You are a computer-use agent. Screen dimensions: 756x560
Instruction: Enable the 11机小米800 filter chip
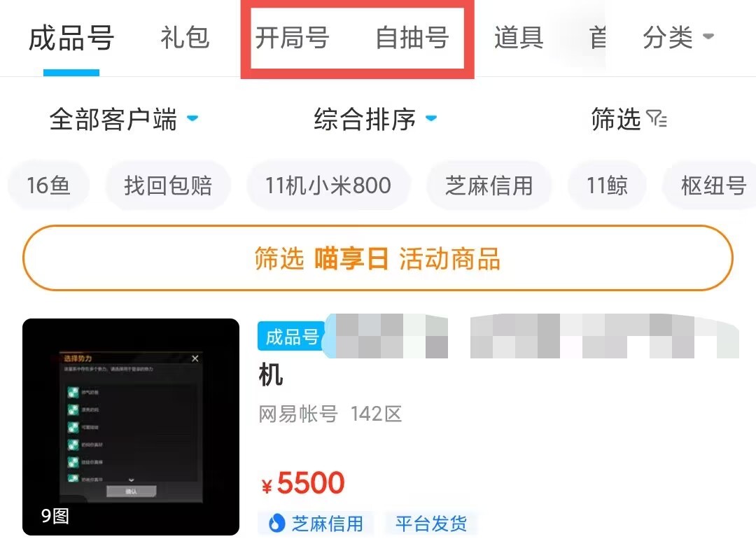coord(328,185)
